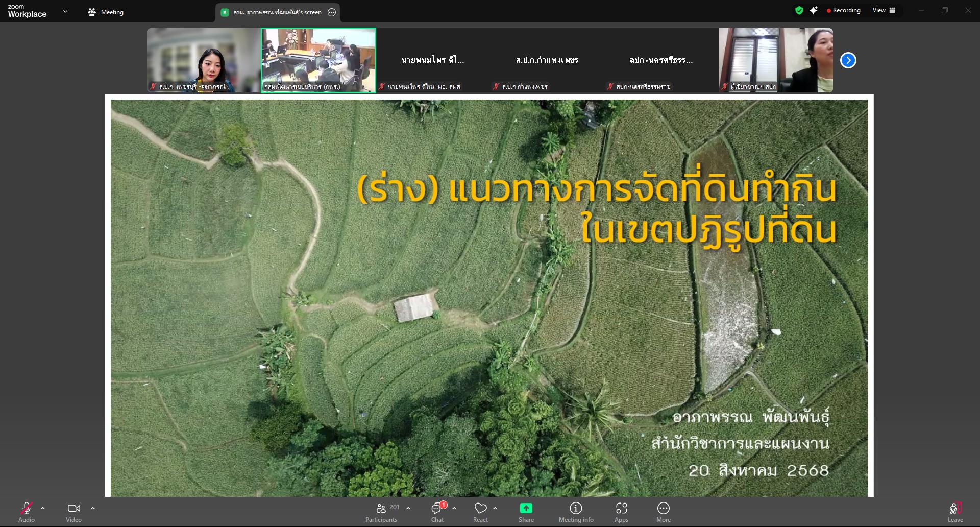Open the More options menu
Screen dimensions: 980x527
(x=663, y=512)
